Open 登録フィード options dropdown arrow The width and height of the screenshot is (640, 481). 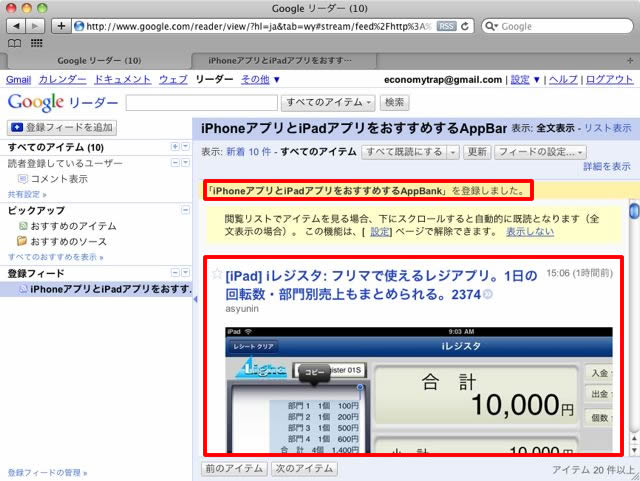point(185,273)
